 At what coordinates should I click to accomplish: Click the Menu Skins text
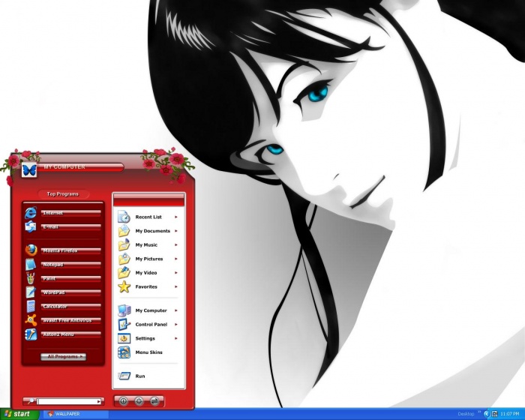click(148, 352)
